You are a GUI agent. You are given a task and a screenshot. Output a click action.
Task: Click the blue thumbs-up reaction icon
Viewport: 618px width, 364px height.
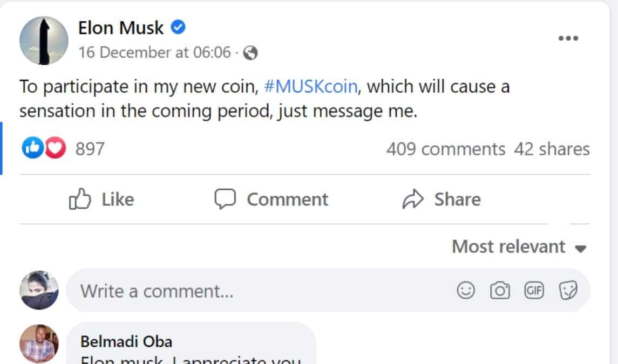[x=32, y=148]
